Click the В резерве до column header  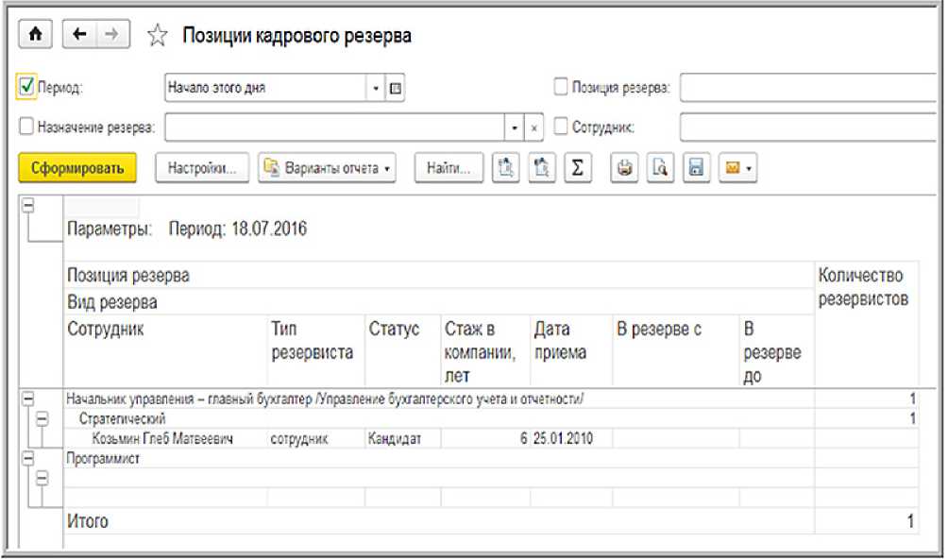click(776, 350)
